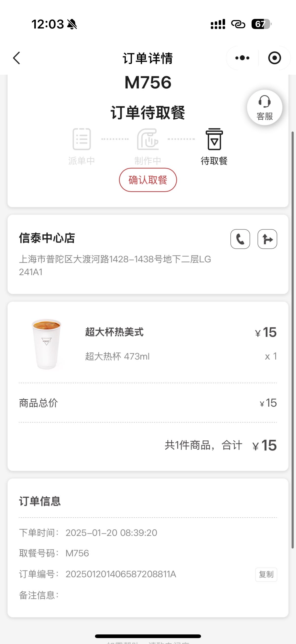Screen dimensions: 296x644
Task: Open the three-dot more menu
Action: [242, 58]
